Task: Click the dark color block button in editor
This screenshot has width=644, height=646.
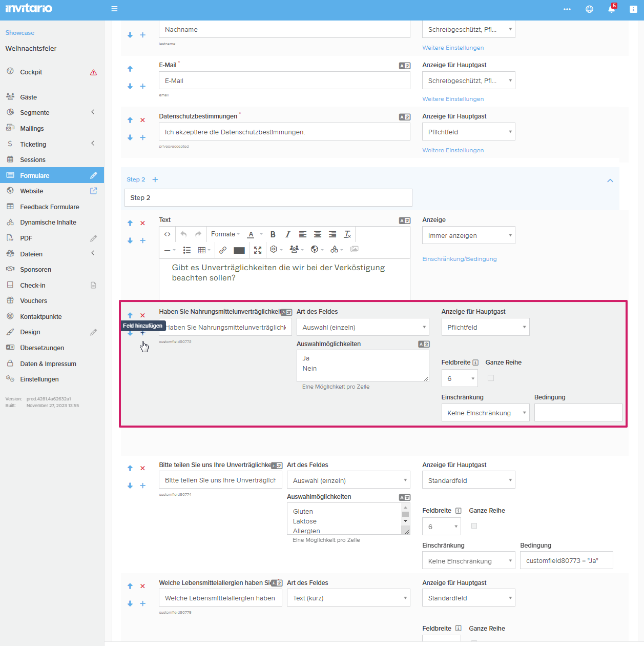Action: (x=239, y=250)
